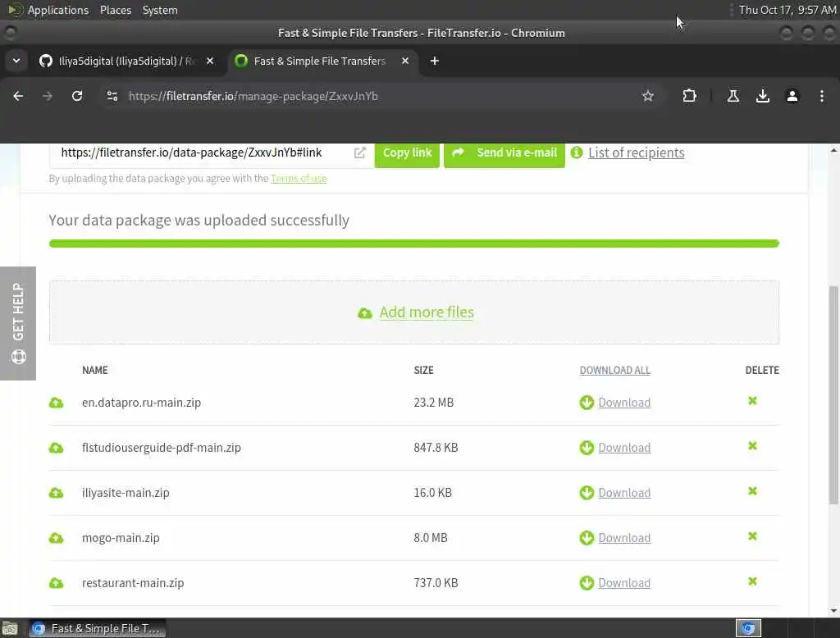
Task: Open the Chromium downloads icon
Action: pos(763,96)
